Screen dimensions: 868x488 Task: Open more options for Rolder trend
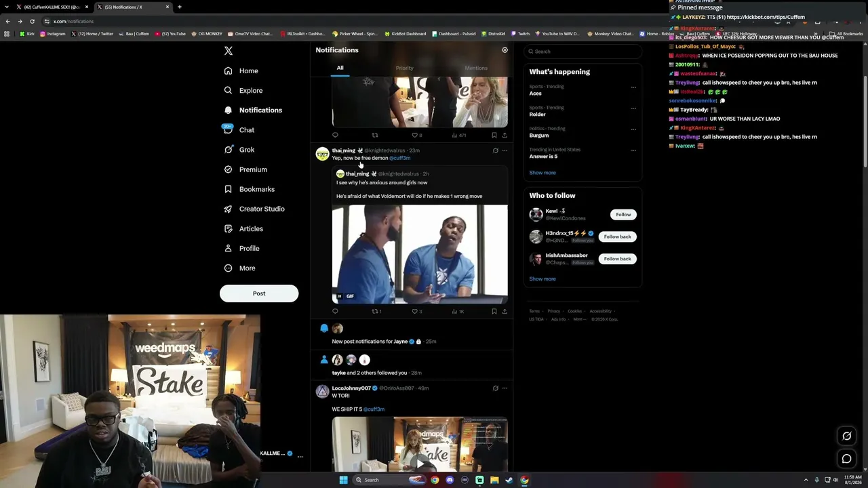pos(633,108)
